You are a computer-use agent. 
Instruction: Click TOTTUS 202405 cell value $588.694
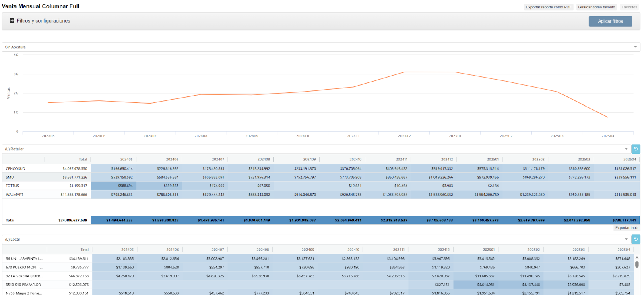pos(125,186)
